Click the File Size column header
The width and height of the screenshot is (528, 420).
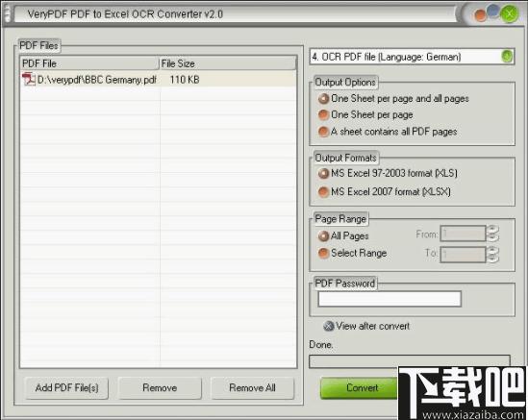[x=228, y=63]
